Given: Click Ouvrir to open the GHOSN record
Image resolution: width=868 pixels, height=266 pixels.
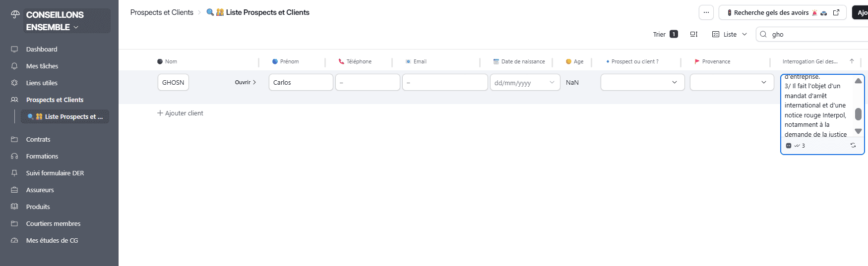Looking at the screenshot, I should point(245,82).
